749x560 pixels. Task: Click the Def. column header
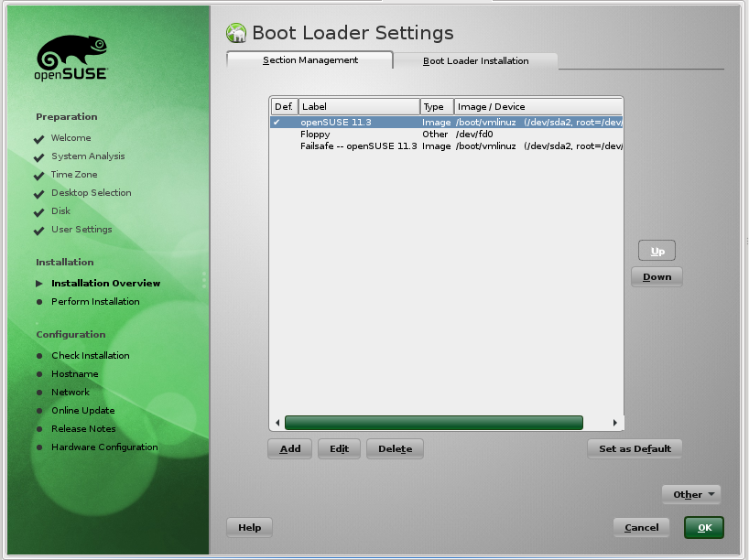click(x=284, y=106)
